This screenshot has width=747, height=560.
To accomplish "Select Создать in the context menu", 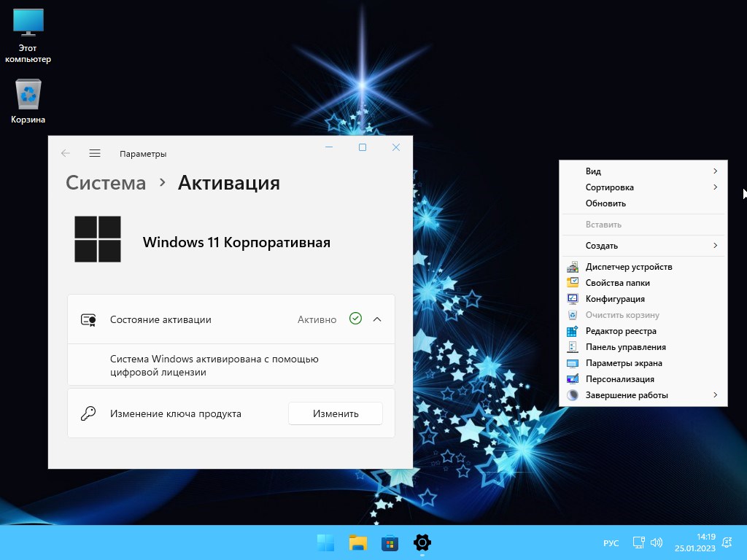I will coord(643,246).
